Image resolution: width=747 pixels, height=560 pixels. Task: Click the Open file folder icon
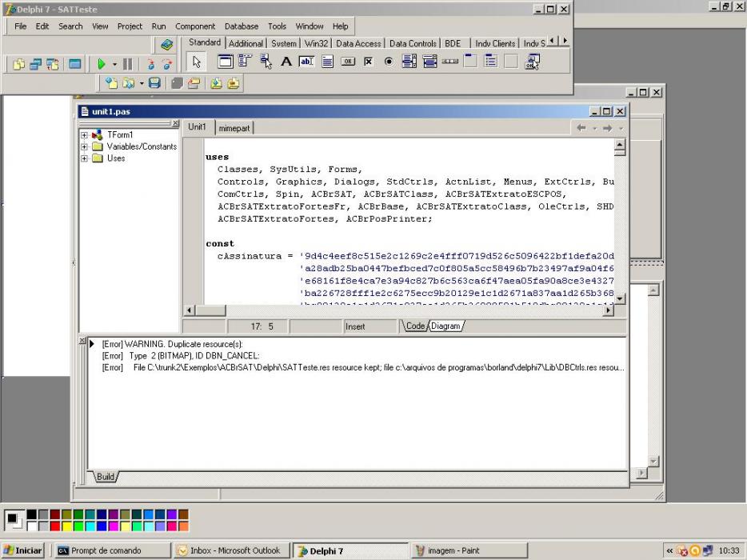[128, 83]
